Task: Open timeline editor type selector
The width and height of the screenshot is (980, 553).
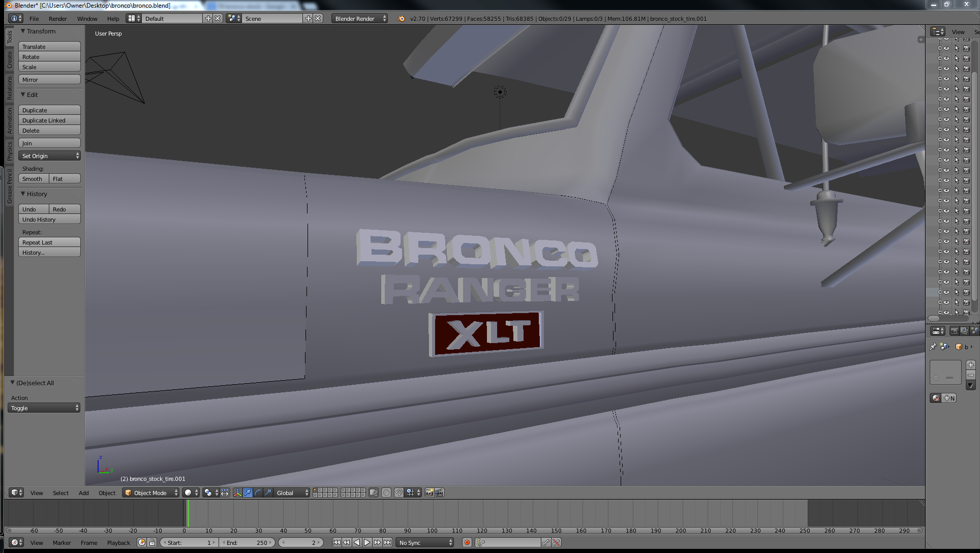Action: (x=16, y=543)
